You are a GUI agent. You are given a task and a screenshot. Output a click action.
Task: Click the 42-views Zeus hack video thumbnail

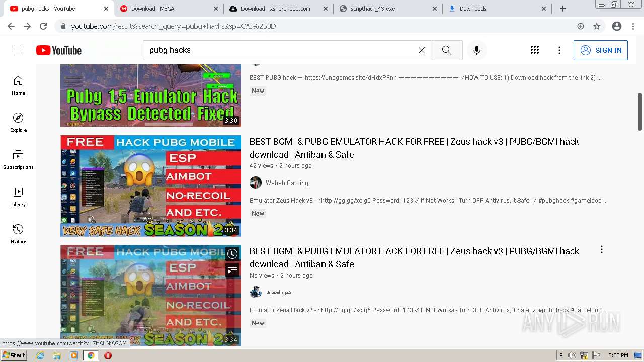click(x=151, y=186)
